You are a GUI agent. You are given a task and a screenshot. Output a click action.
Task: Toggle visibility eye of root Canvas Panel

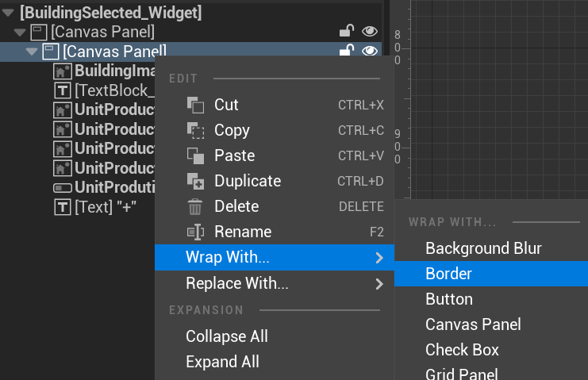click(369, 32)
